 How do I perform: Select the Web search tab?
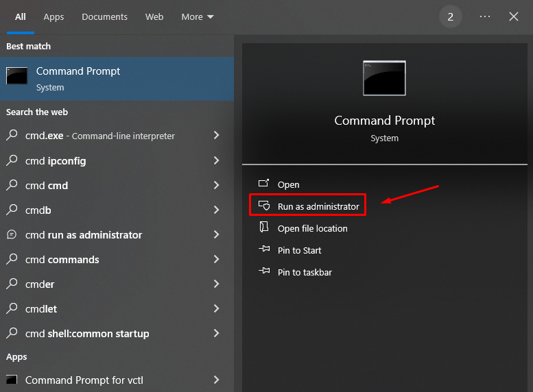tap(154, 16)
